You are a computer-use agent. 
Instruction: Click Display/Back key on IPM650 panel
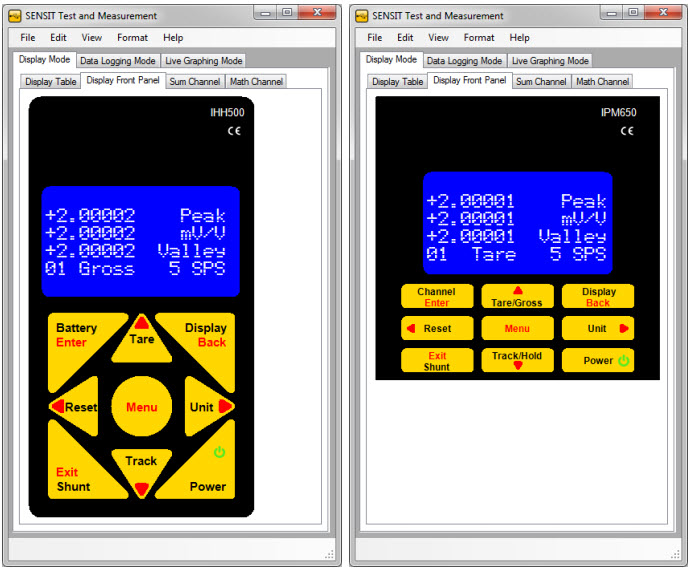[598, 297]
